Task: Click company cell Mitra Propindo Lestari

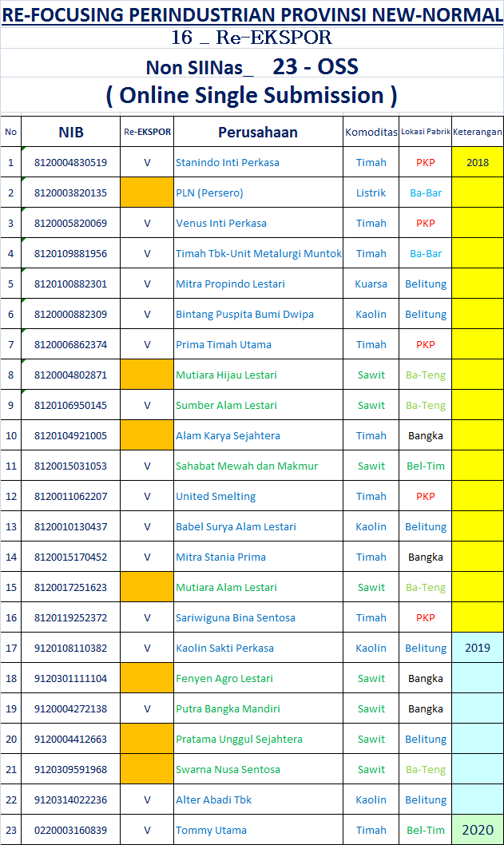Action: coord(258,284)
